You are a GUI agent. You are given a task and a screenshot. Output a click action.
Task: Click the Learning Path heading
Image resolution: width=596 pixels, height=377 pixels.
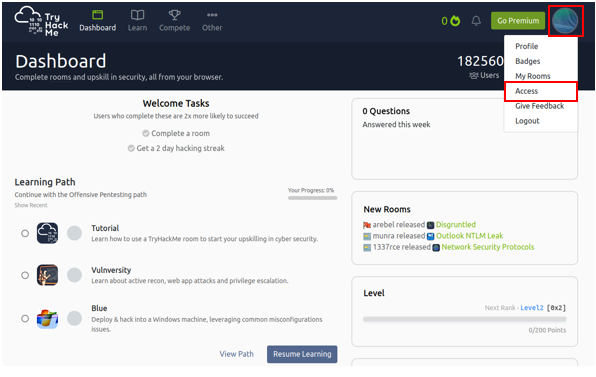coord(45,182)
